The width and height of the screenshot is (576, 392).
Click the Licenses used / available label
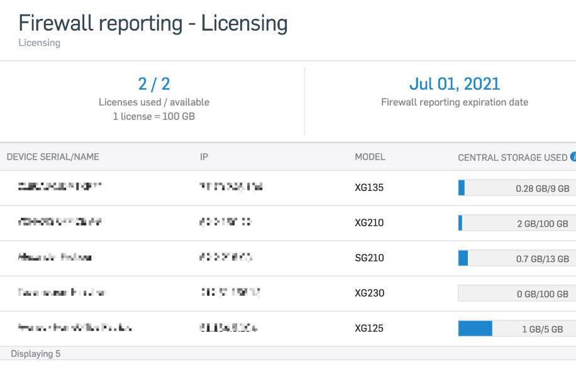click(x=154, y=102)
